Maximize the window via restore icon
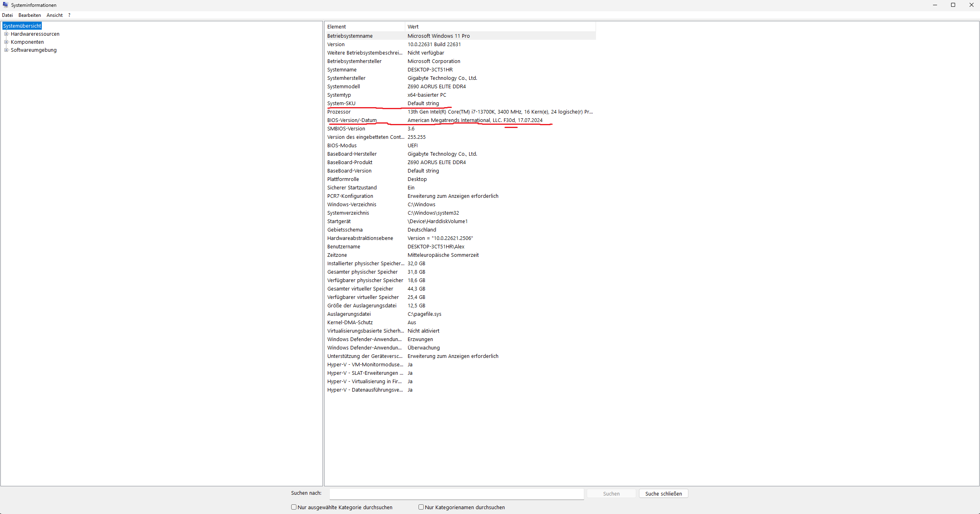980x514 pixels. [953, 5]
